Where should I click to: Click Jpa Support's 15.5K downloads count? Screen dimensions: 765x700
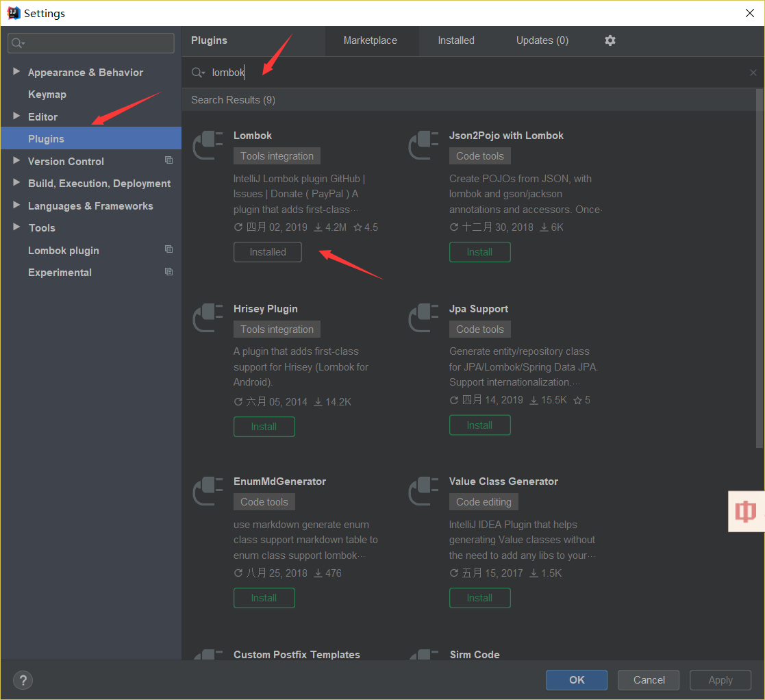[549, 400]
